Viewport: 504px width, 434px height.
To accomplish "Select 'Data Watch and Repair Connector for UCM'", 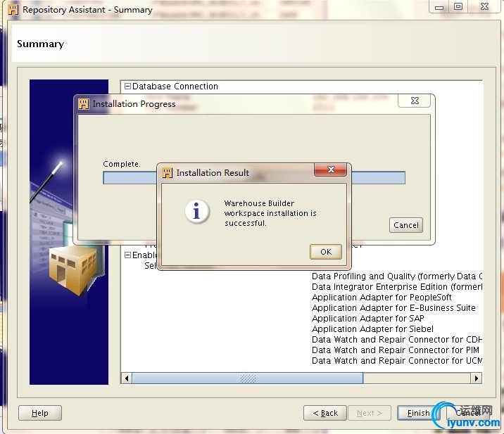I will [x=396, y=360].
